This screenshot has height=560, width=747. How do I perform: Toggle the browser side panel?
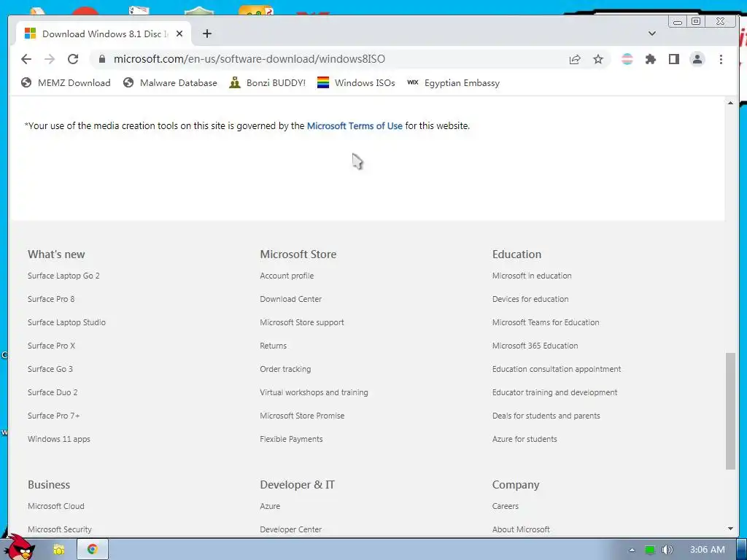click(x=673, y=59)
